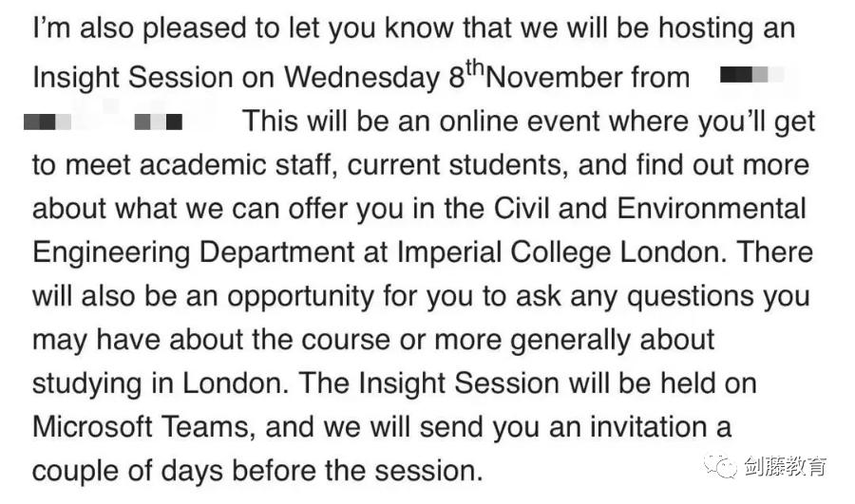Click the WeChat logo watermark icon

click(x=719, y=465)
